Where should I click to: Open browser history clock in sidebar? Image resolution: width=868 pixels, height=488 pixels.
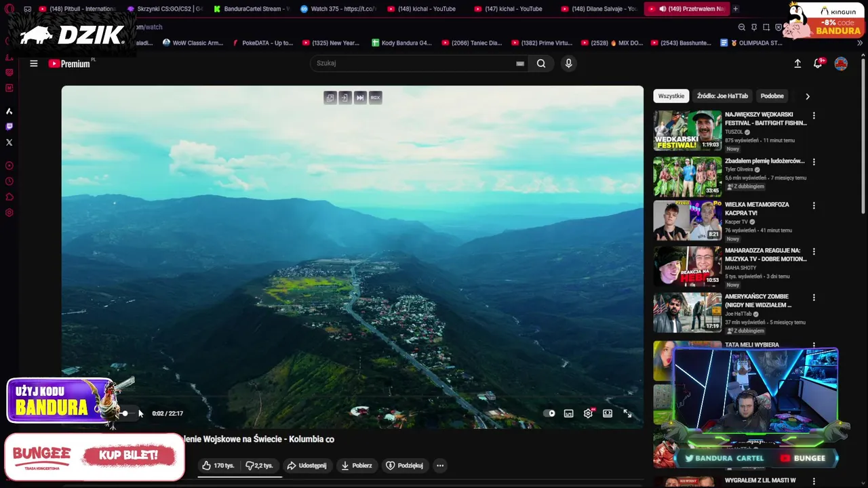(x=9, y=181)
